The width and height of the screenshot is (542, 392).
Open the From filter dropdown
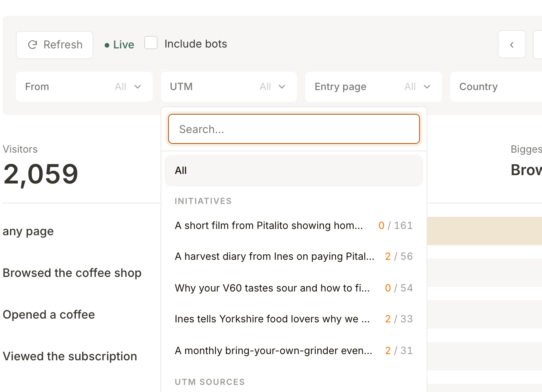84,87
